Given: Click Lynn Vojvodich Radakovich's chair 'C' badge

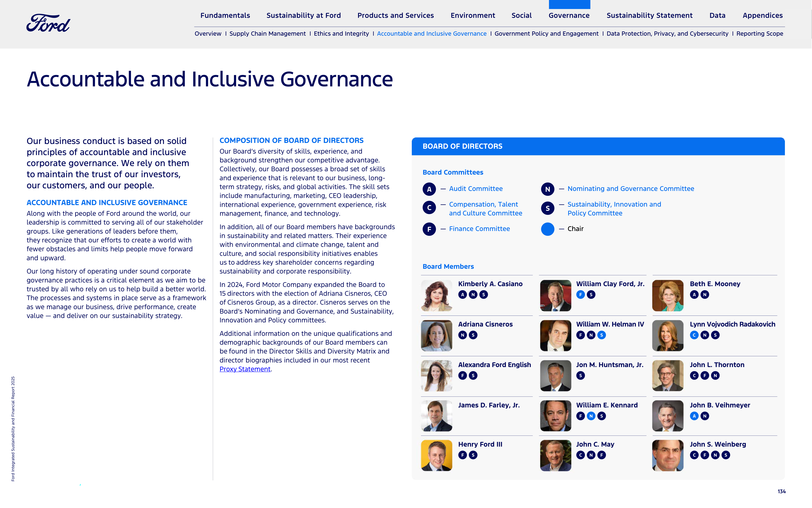Looking at the screenshot, I should click(x=694, y=335).
